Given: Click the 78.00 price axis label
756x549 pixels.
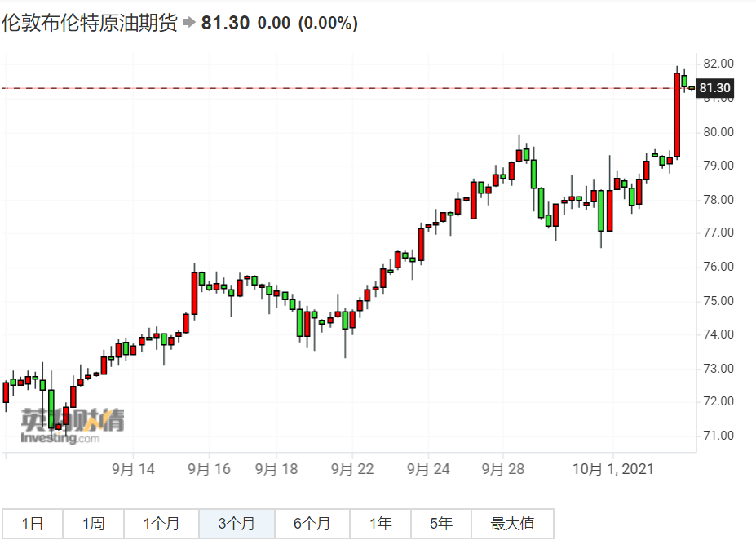Looking at the screenshot, I should pyautogui.click(x=718, y=200).
